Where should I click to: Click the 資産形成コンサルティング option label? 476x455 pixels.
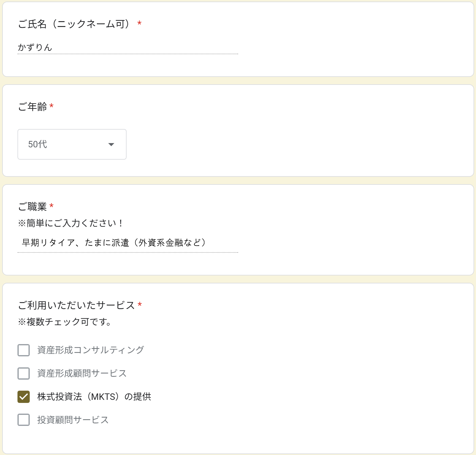90,350
